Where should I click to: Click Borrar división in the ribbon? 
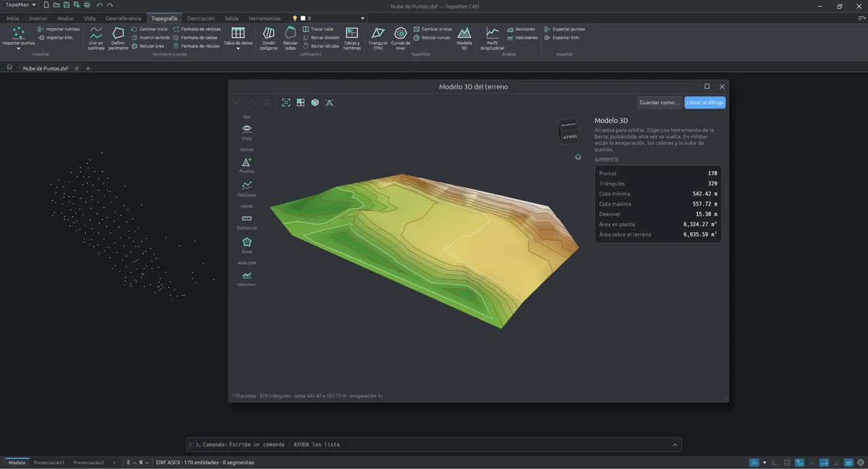[321, 38]
